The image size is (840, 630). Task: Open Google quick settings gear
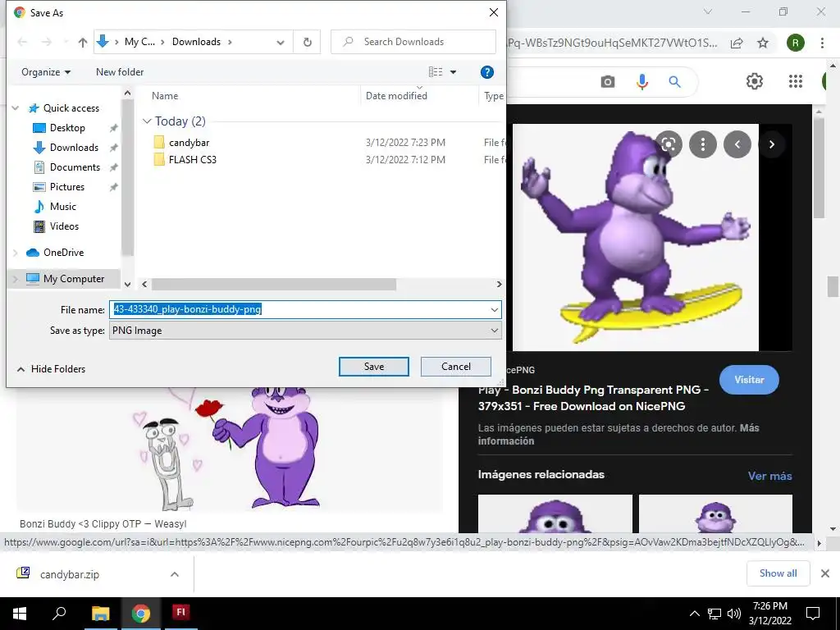tap(755, 81)
